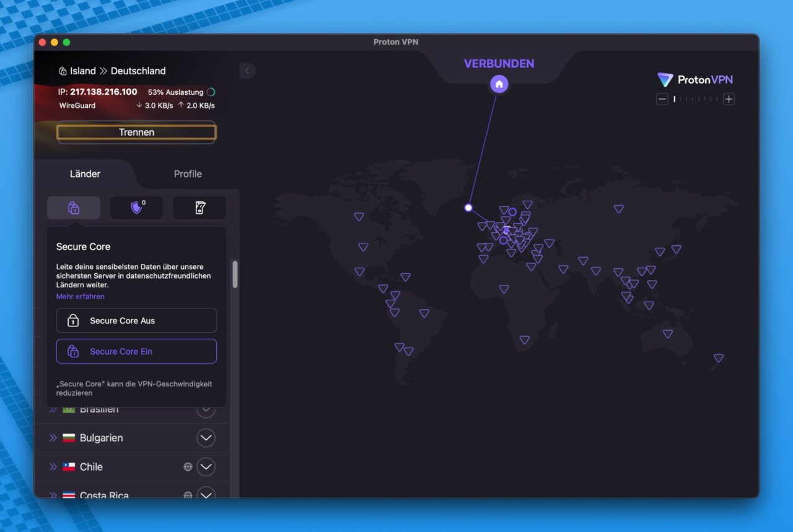The image size is (793, 532).
Task: Open the Kill Switch icon button
Action: (x=199, y=207)
